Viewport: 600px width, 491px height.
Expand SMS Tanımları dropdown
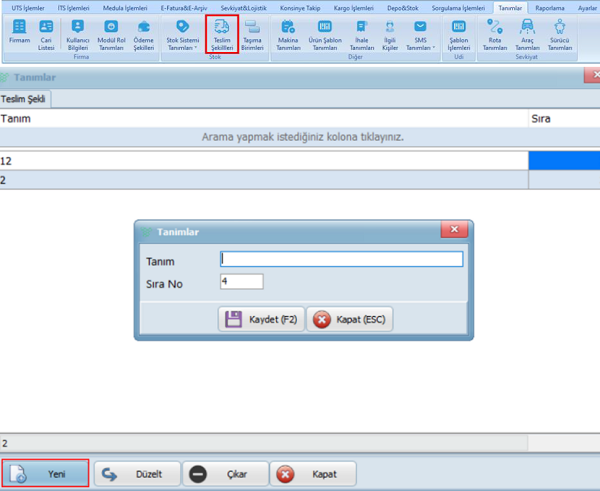click(x=420, y=36)
